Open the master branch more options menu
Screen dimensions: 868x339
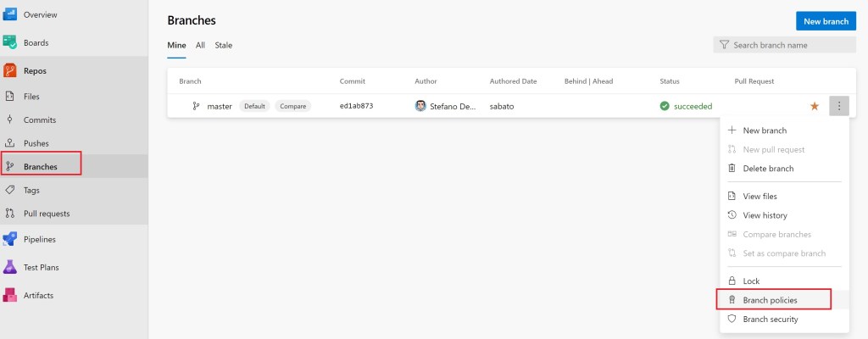click(x=838, y=106)
